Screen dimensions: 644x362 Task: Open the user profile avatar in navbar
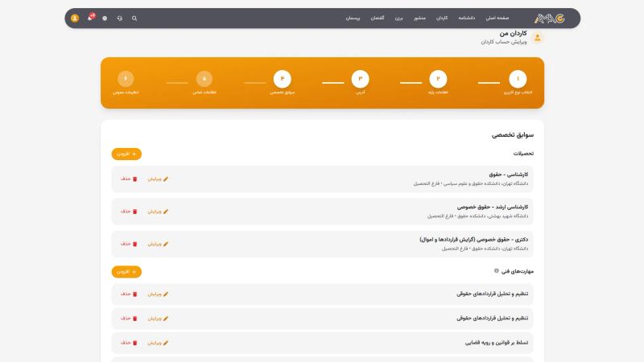coord(75,18)
